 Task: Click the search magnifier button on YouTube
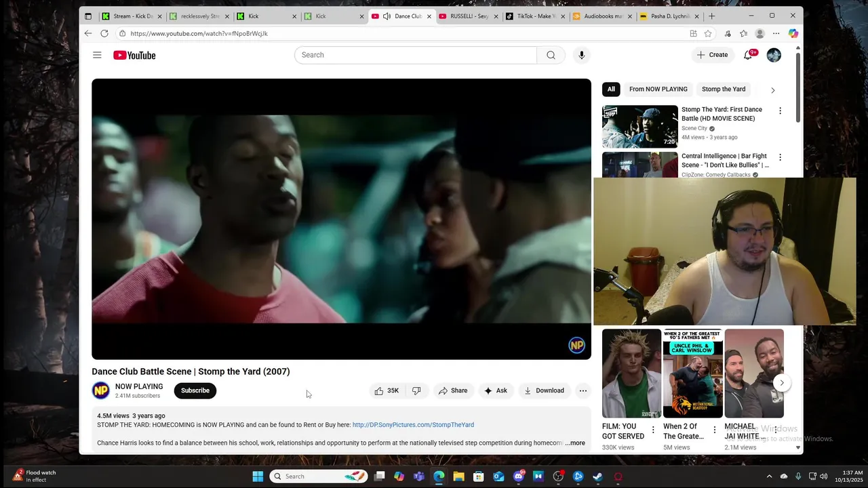[551, 55]
